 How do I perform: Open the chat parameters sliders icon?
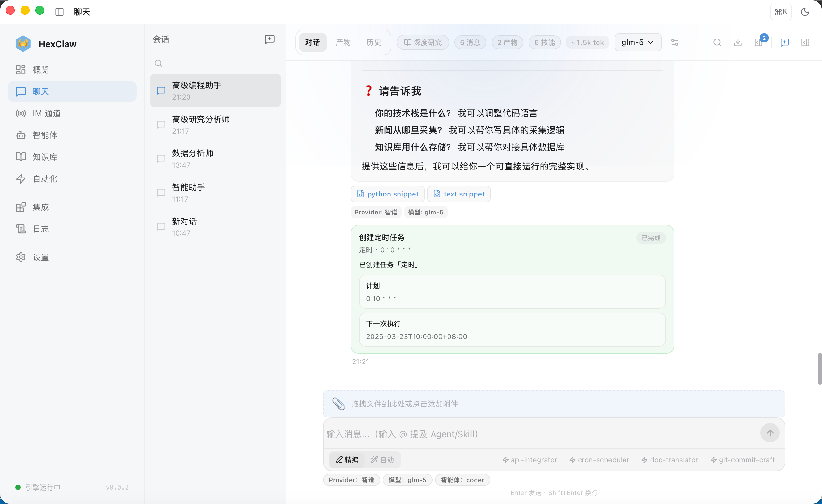click(x=675, y=42)
